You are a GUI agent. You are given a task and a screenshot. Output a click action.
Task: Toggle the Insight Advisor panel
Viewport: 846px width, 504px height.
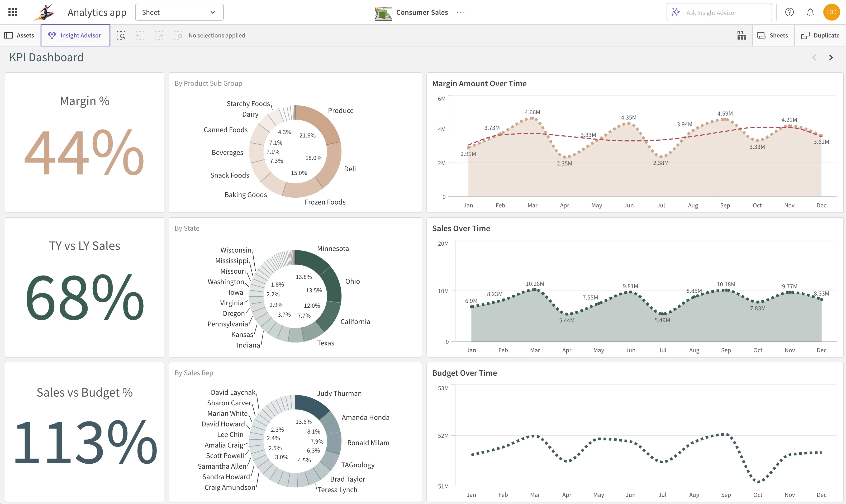point(75,35)
